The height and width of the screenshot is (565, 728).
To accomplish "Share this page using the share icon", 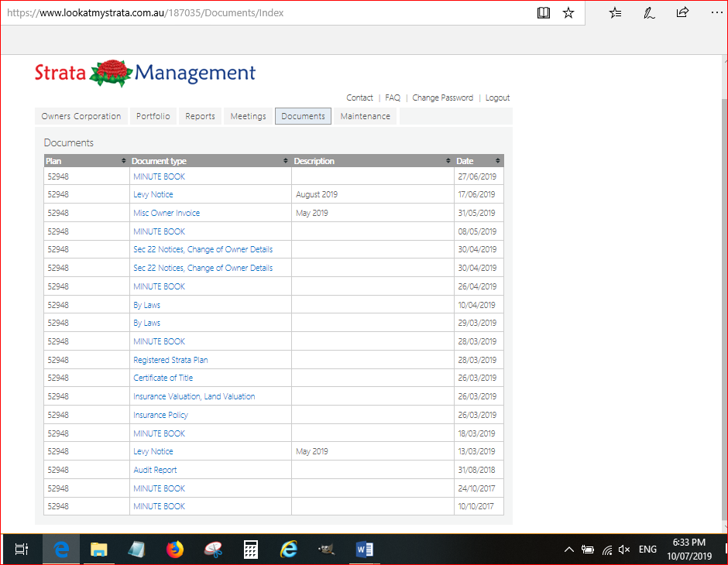I will [682, 12].
